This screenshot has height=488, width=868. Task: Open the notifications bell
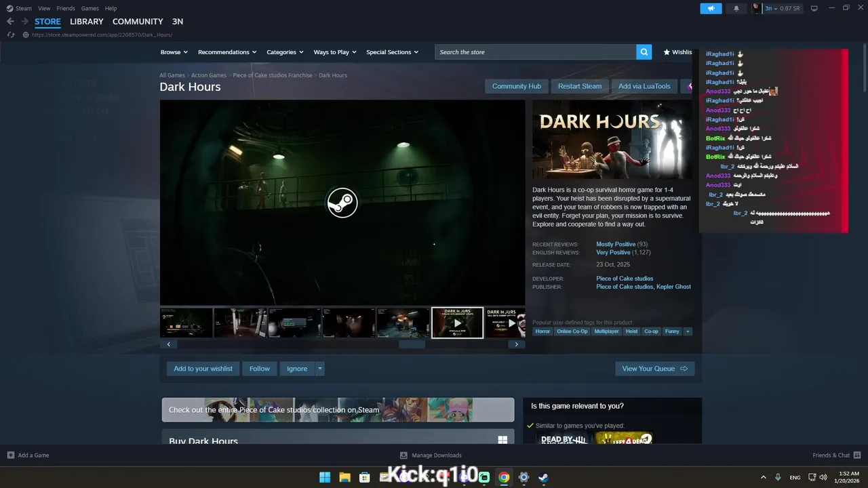(x=736, y=9)
